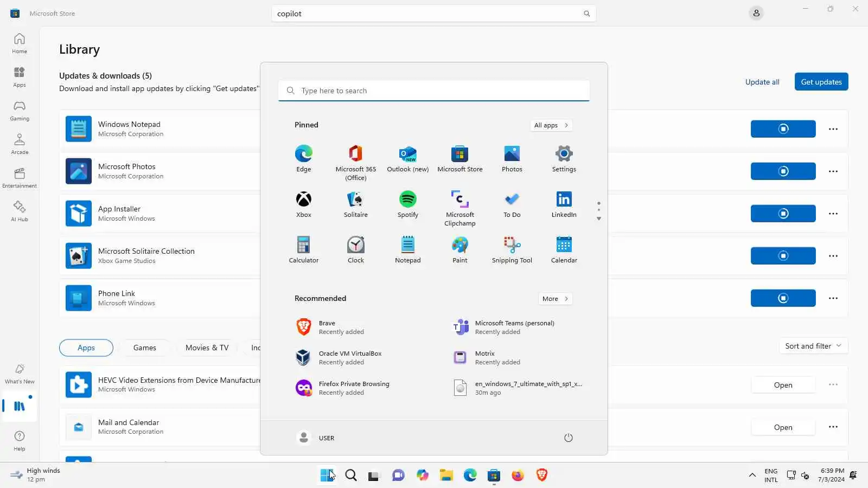Open Outlook (new) from Start menu
Screen dimensions: 868x488
pos(408,159)
